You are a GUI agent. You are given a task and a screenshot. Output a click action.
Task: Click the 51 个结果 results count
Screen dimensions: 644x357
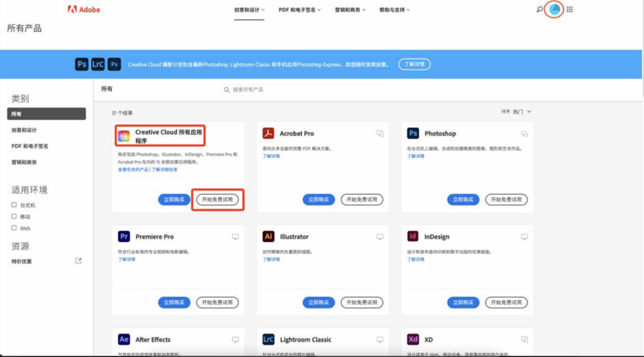(x=122, y=113)
